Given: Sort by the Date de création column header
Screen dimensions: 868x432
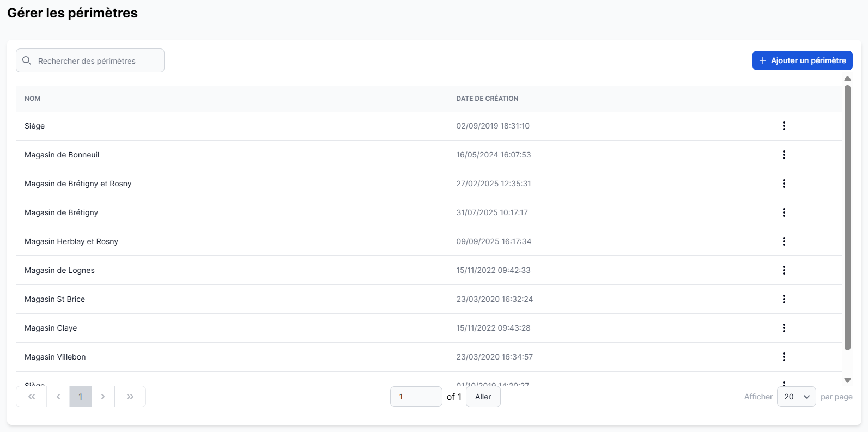Looking at the screenshot, I should (487, 99).
